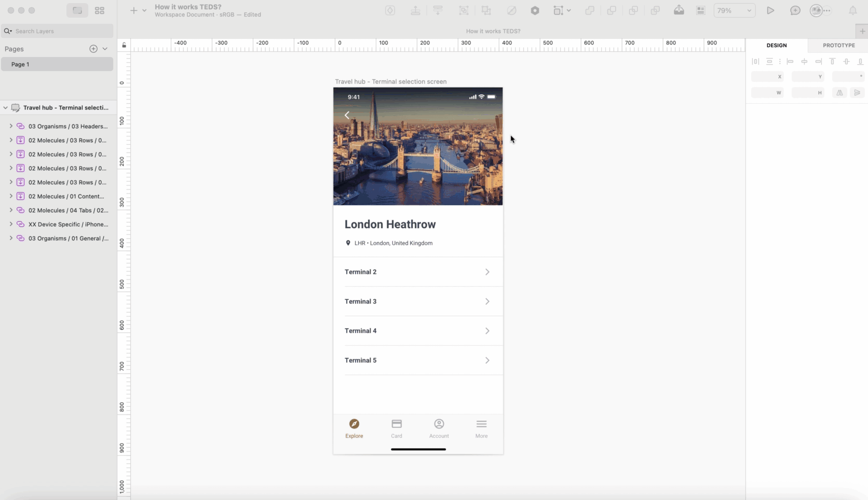Expand the 03 Organisms / 03 Headers layer

(11, 126)
